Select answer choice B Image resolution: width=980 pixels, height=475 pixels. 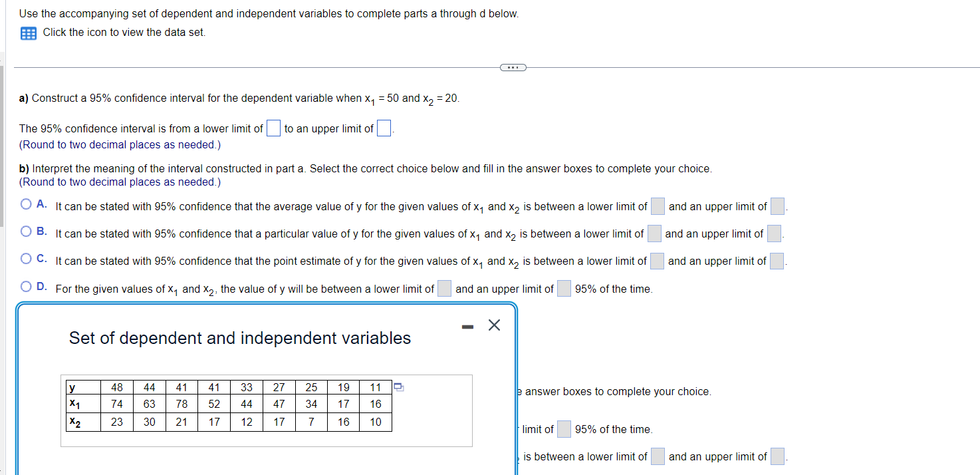[25, 231]
